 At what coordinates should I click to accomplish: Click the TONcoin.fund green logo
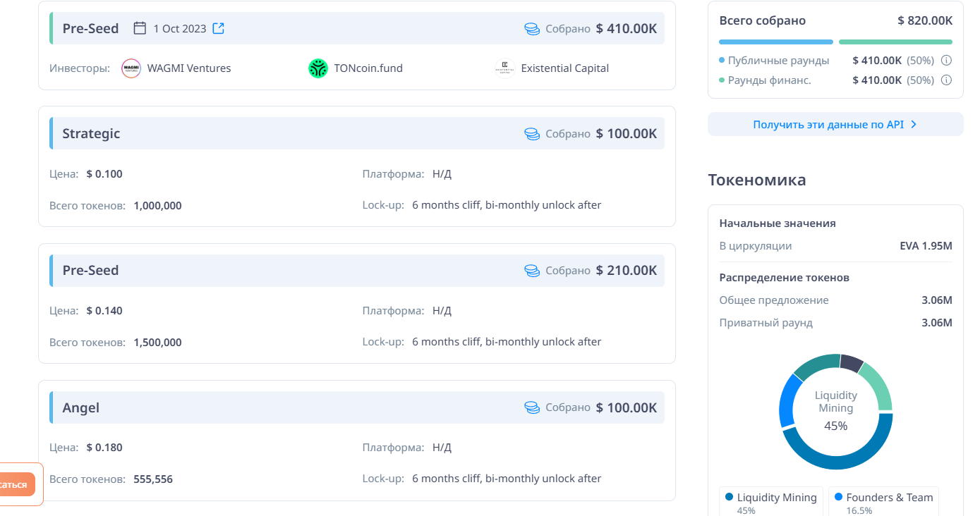(318, 68)
